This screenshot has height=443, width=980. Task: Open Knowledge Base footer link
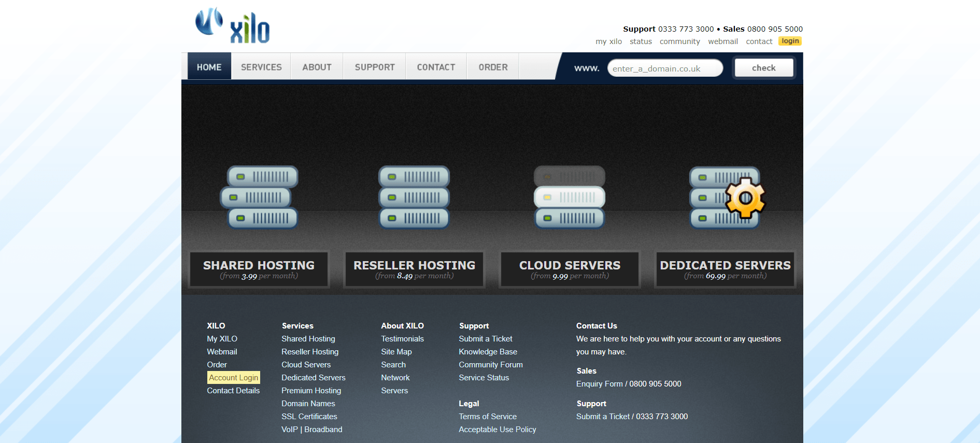tap(488, 352)
